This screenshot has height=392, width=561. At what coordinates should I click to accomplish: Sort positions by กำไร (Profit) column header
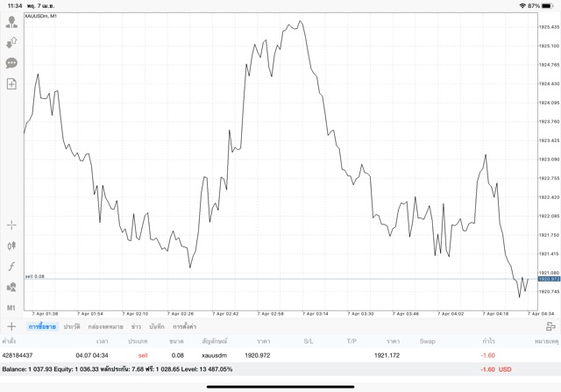click(486, 340)
